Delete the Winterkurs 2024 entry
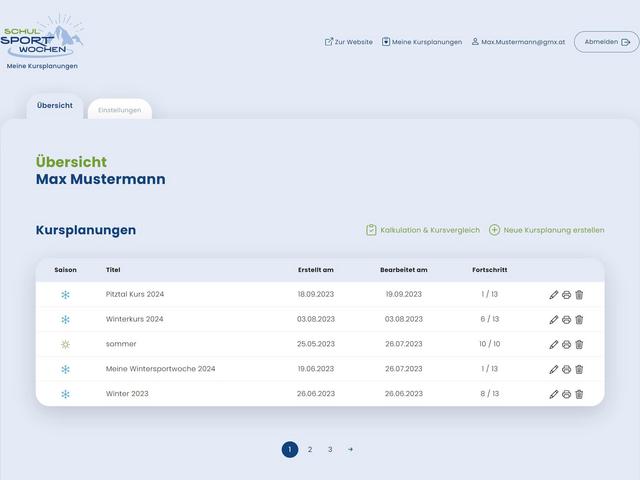 point(579,320)
